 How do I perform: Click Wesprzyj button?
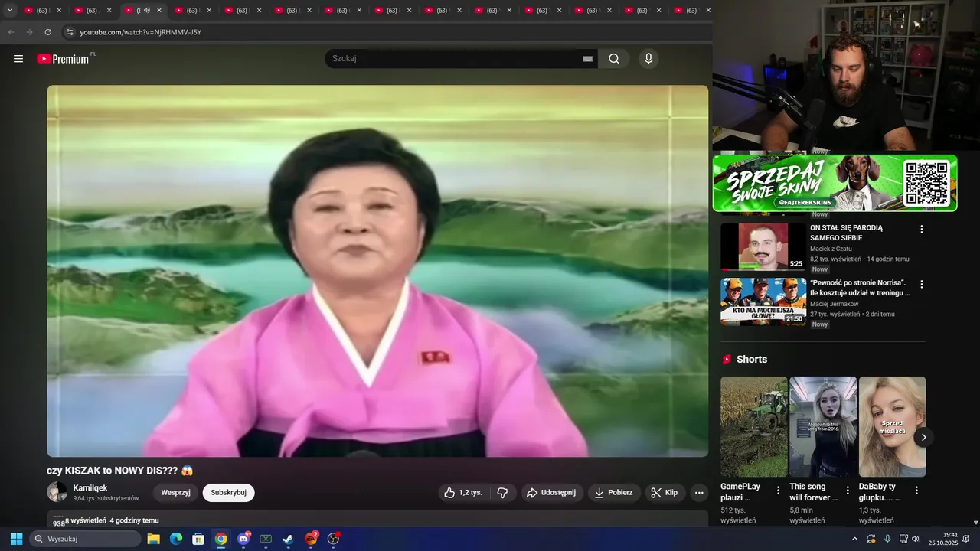click(x=175, y=493)
